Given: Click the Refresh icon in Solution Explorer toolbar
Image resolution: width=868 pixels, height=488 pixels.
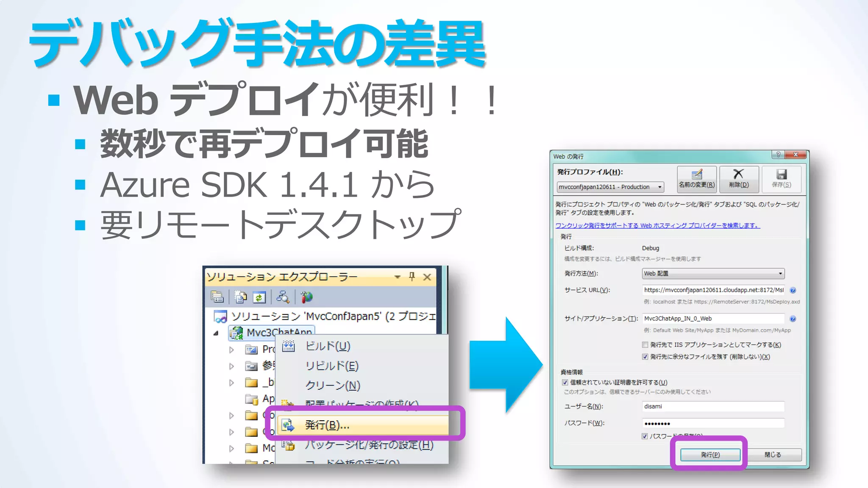Looking at the screenshot, I should (x=259, y=297).
